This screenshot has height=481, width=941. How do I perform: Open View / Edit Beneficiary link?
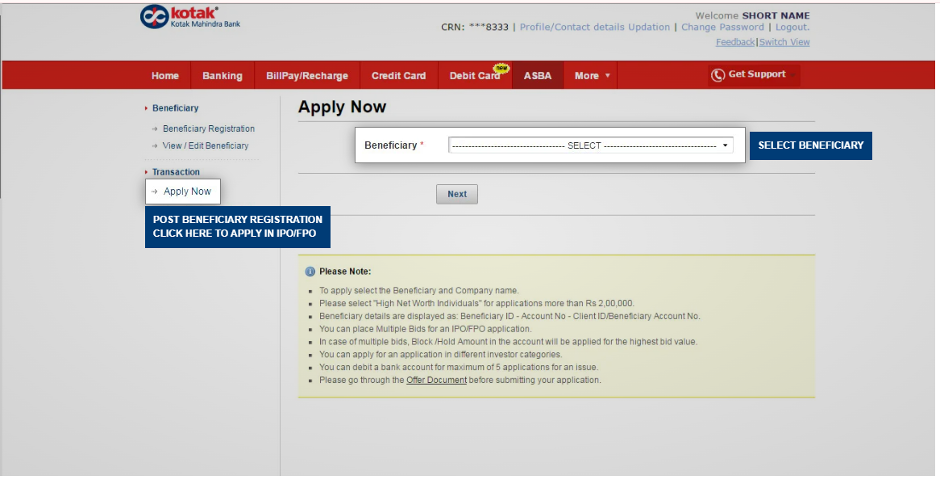pyautogui.click(x=205, y=146)
